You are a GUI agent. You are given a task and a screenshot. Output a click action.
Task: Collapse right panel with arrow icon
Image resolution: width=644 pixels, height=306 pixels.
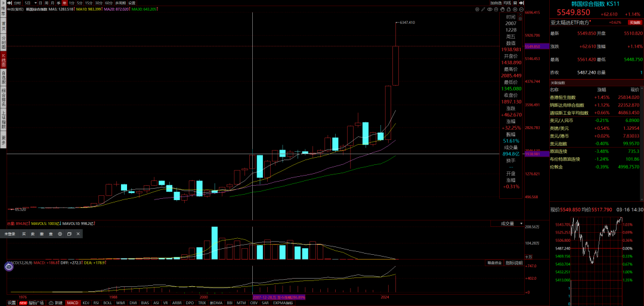pos(522,3)
